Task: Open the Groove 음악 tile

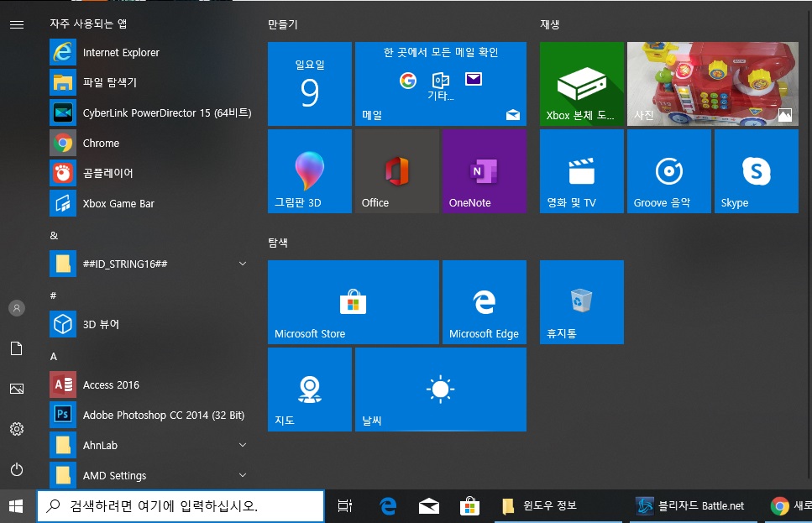Action: [669, 171]
